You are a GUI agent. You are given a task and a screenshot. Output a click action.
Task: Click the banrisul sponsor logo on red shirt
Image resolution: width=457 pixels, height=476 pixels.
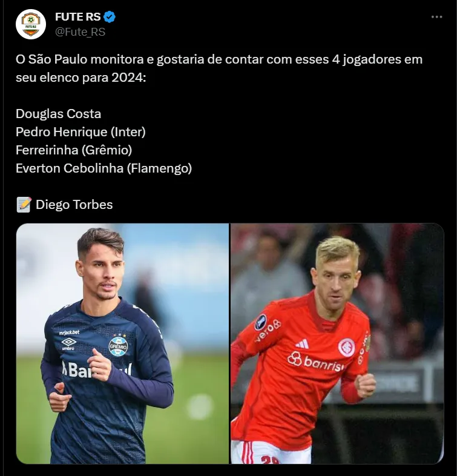click(316, 362)
